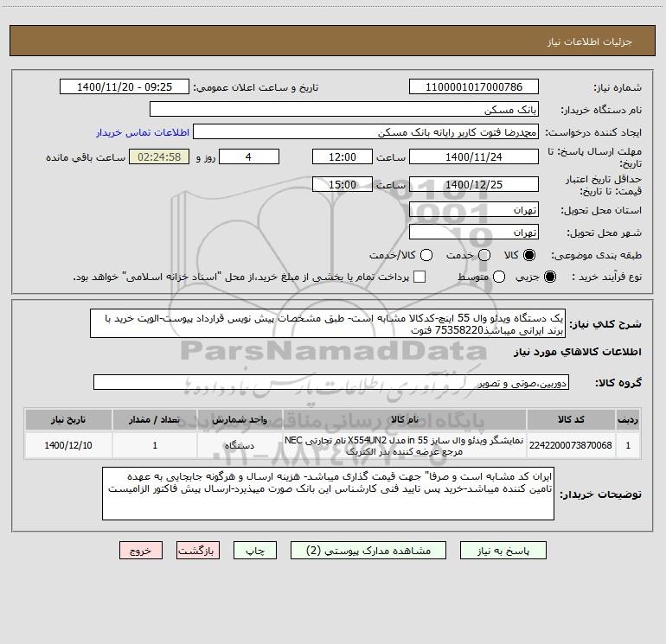Click the دستگاه unit cell
This screenshot has height=644, width=666.
pos(240,445)
